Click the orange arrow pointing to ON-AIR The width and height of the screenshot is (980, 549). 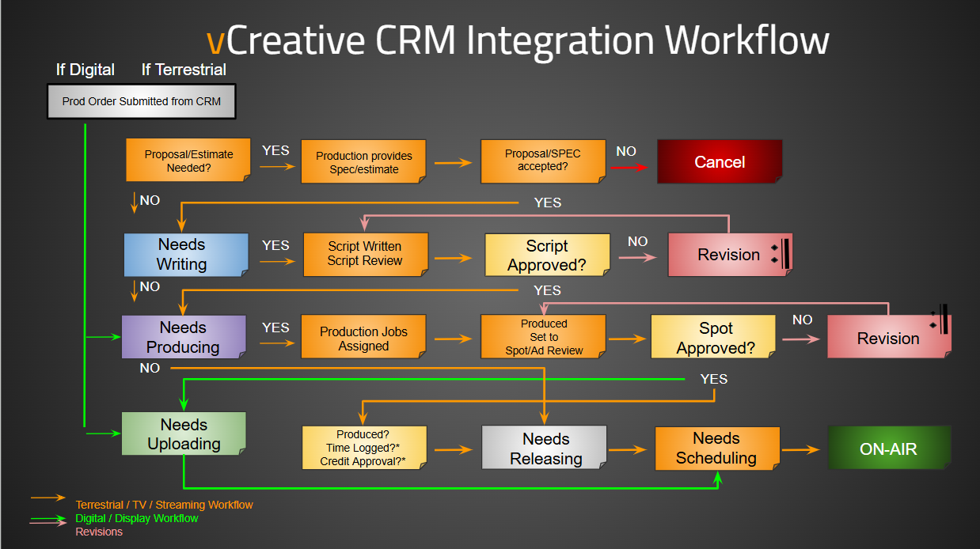pos(801,449)
